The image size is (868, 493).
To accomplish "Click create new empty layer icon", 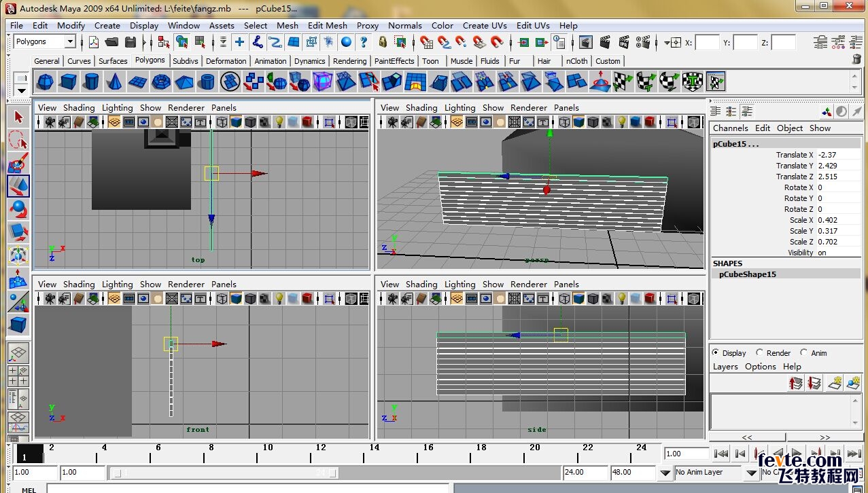I will pos(835,383).
